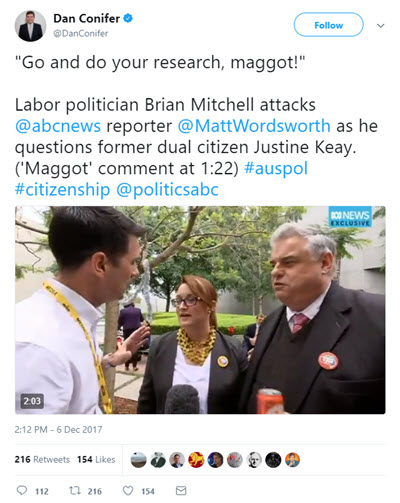This screenshot has height=503, width=400.
Task: Open Dan Conifer's profile avatar
Action: tap(30, 26)
